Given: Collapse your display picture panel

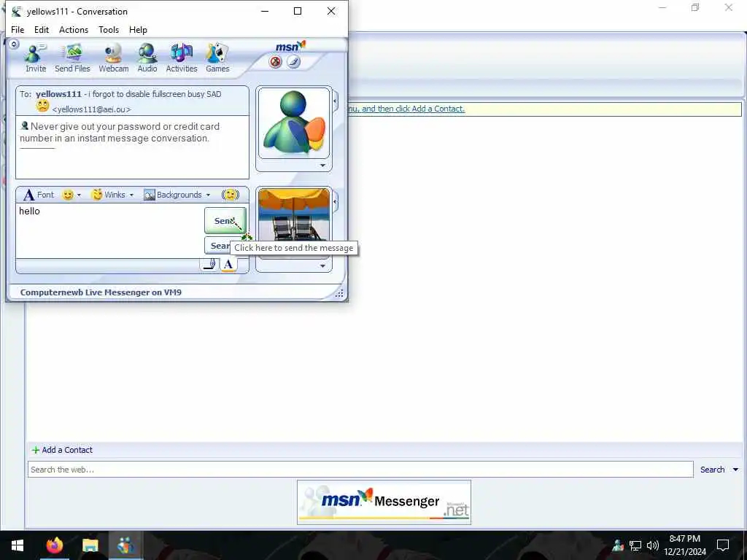Looking at the screenshot, I should pyautogui.click(x=336, y=202).
